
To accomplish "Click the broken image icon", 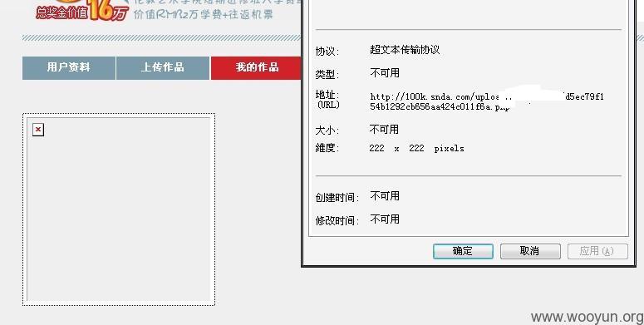I will point(38,130).
